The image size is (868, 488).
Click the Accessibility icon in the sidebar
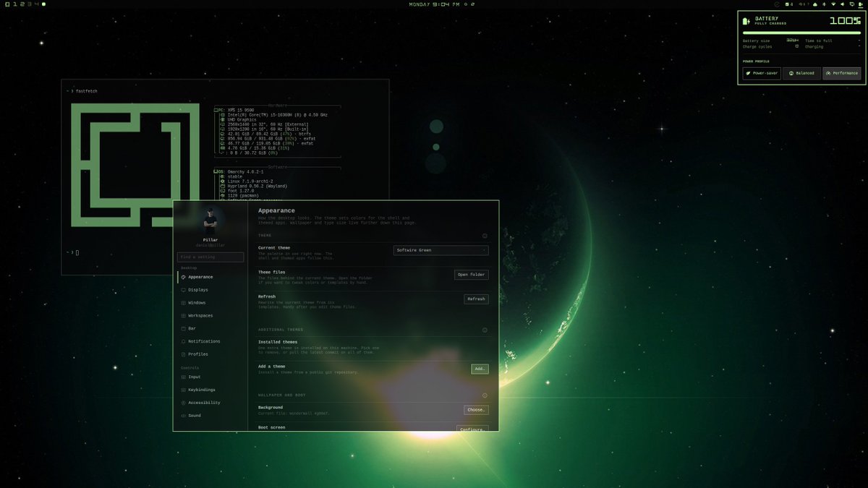coord(183,403)
